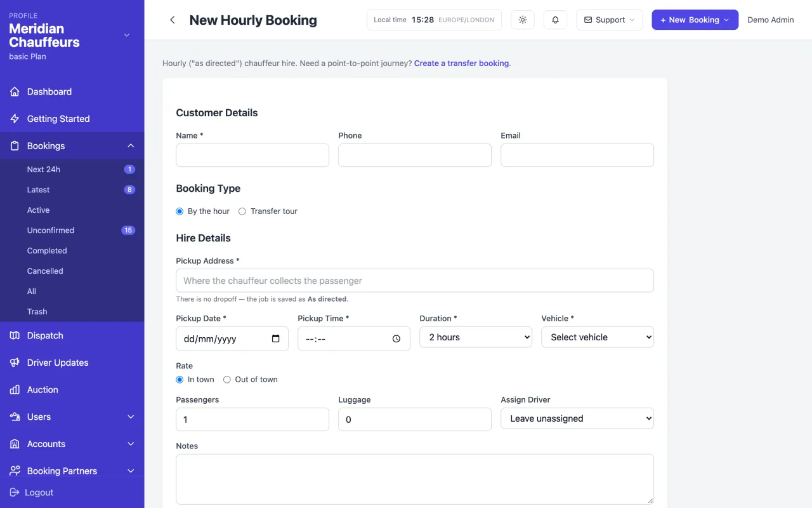812x508 pixels.
Task: Click the Pickup Address field
Action: coord(415,281)
